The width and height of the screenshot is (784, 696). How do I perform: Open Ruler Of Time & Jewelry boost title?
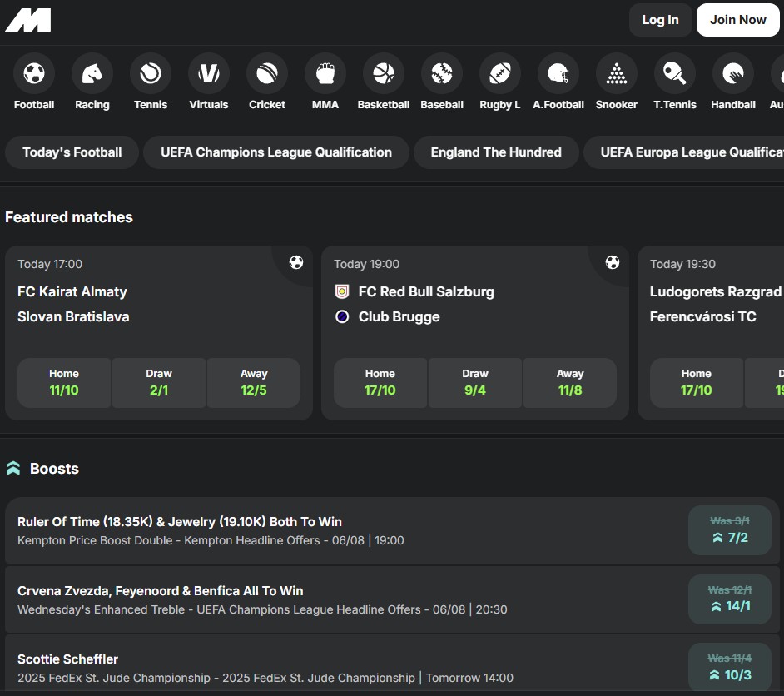pyautogui.click(x=180, y=521)
